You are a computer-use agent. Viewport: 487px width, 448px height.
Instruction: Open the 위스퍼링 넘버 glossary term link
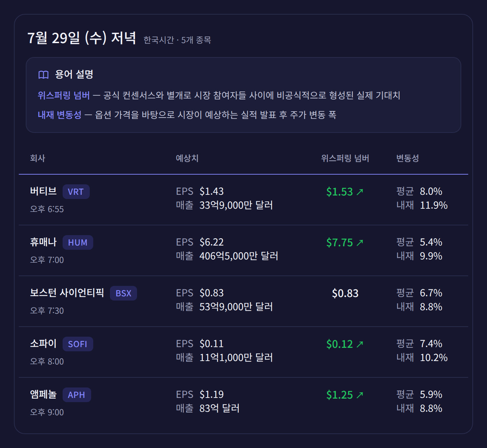64,95
